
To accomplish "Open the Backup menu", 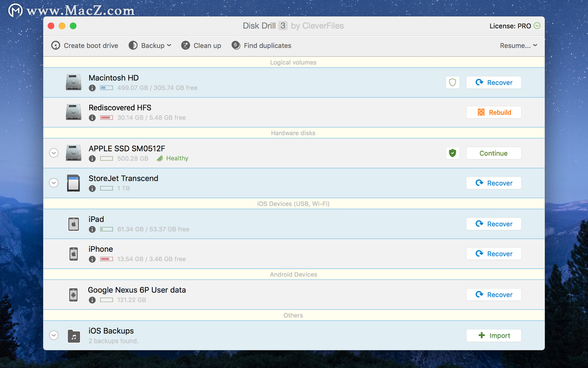I will point(150,46).
